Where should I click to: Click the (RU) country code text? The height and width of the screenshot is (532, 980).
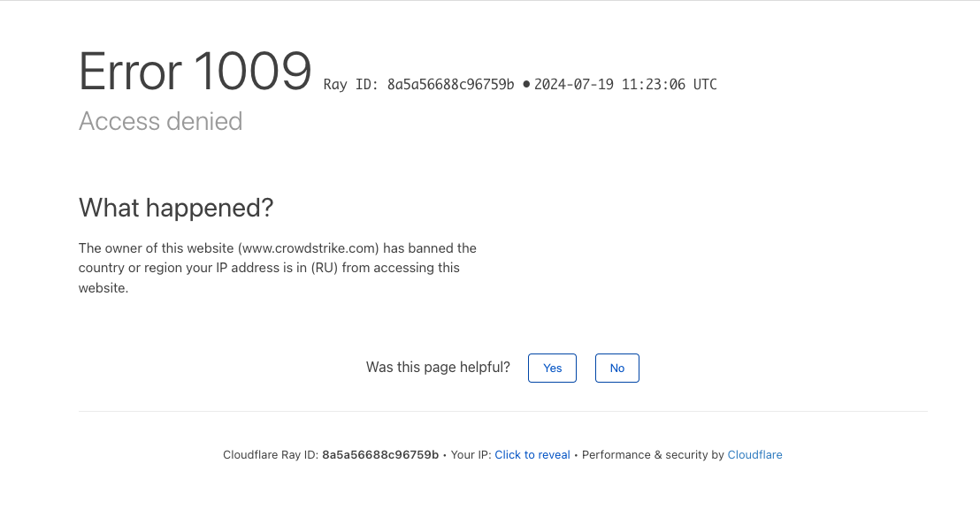[324, 268]
